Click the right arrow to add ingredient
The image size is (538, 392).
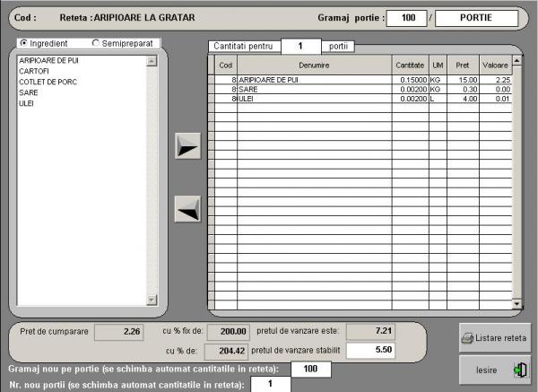(x=187, y=146)
